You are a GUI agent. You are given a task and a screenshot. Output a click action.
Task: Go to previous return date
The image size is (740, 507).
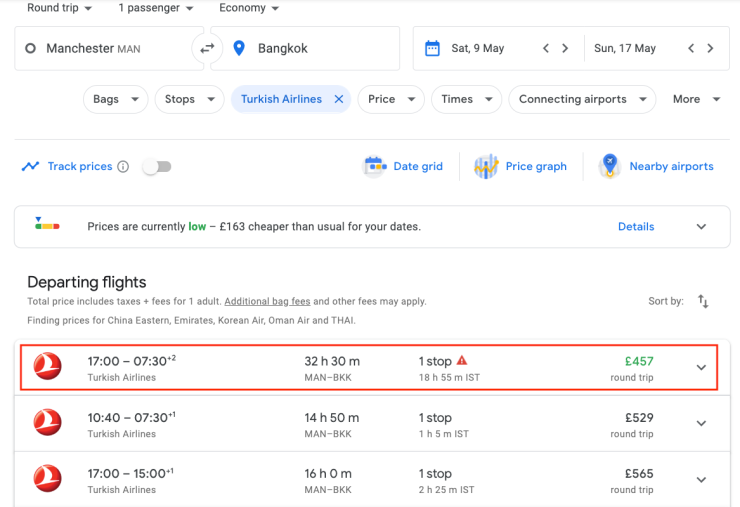pos(690,48)
